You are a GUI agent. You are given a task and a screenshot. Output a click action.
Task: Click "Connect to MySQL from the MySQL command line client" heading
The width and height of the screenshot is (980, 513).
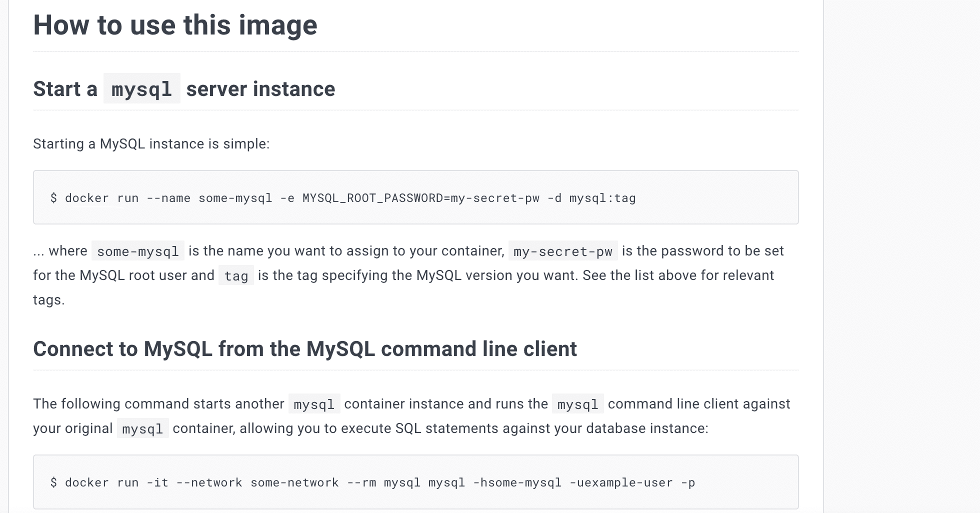click(x=304, y=349)
